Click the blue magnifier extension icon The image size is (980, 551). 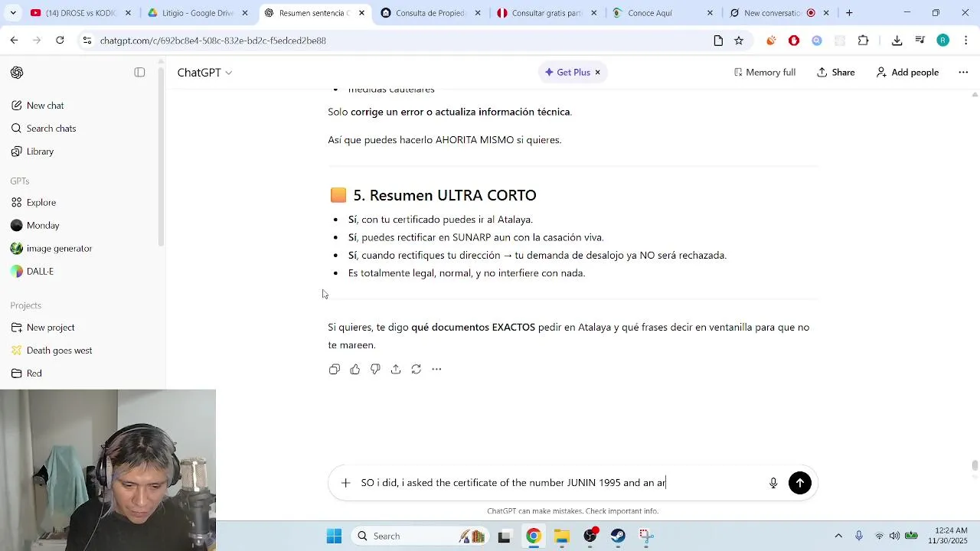click(x=817, y=41)
